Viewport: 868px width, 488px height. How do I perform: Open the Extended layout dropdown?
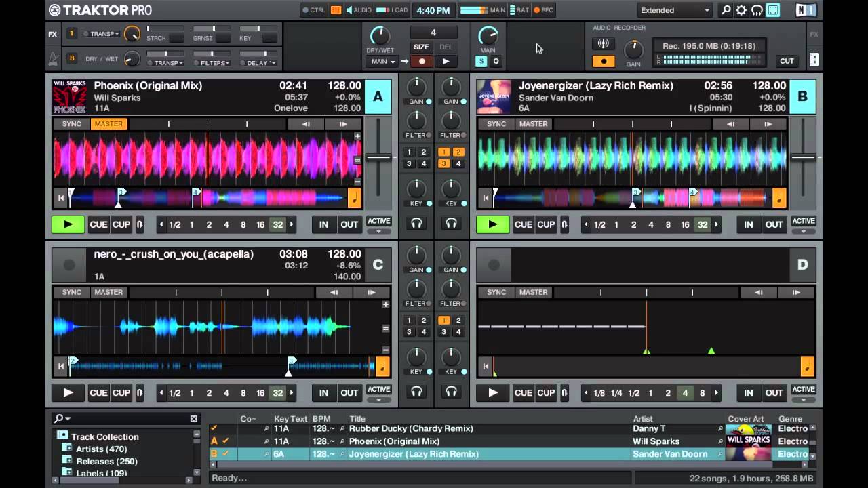click(675, 10)
